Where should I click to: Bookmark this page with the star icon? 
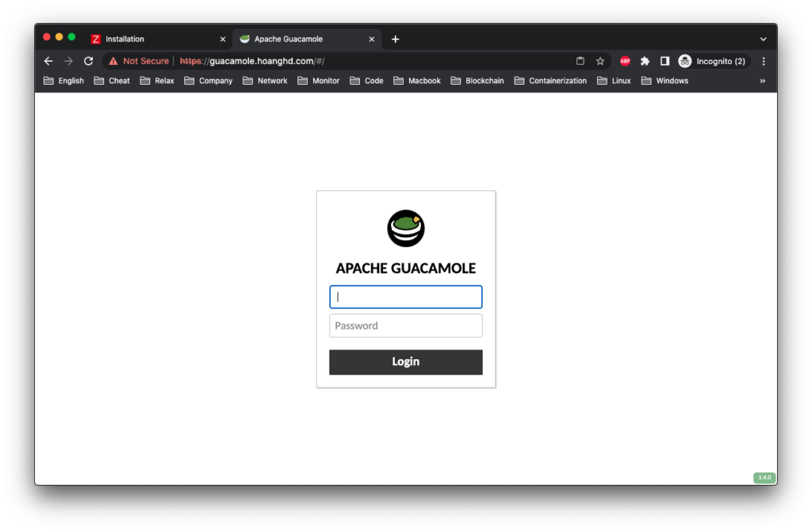pos(600,61)
